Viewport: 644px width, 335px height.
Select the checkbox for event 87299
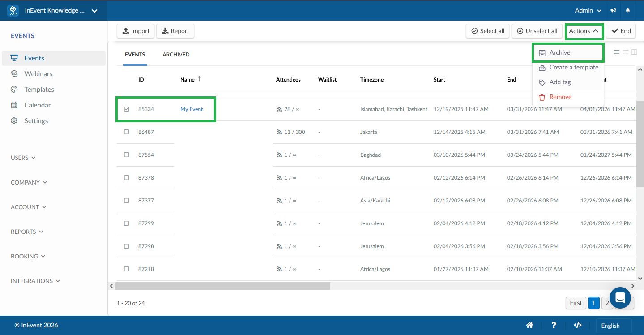click(x=127, y=223)
